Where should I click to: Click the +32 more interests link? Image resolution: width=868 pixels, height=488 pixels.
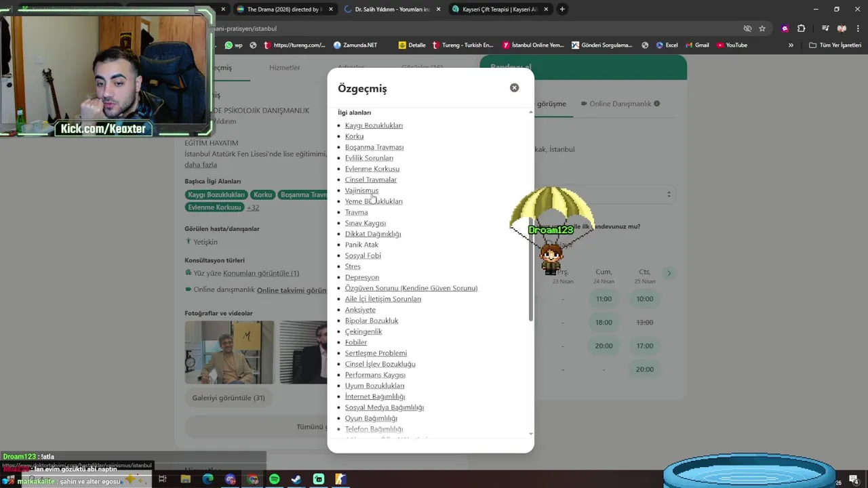[253, 207]
